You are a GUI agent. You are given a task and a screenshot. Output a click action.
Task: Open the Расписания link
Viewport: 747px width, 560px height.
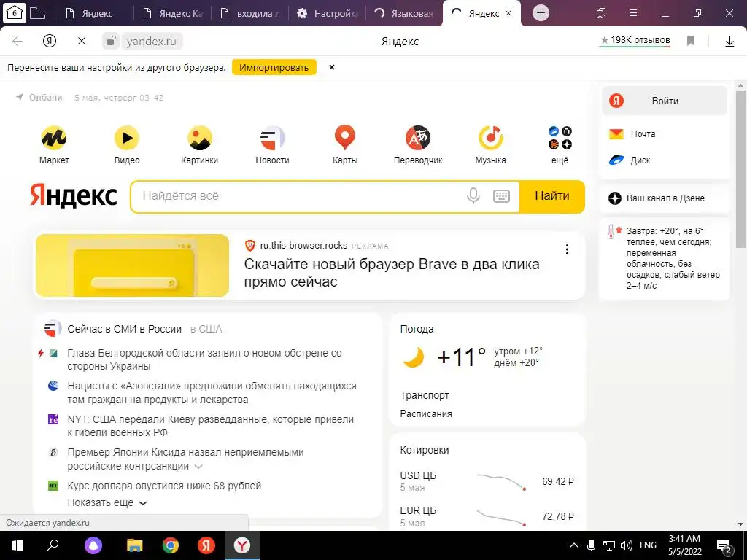pyautogui.click(x=426, y=414)
